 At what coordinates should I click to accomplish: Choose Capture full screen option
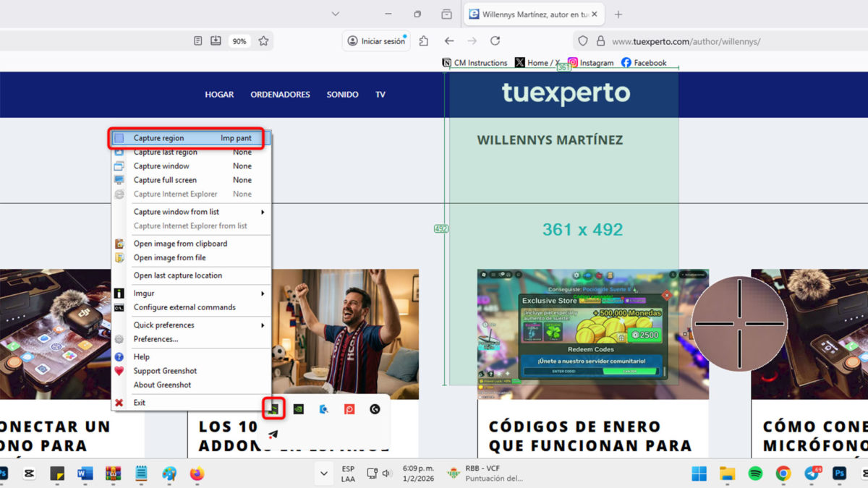pos(191,180)
